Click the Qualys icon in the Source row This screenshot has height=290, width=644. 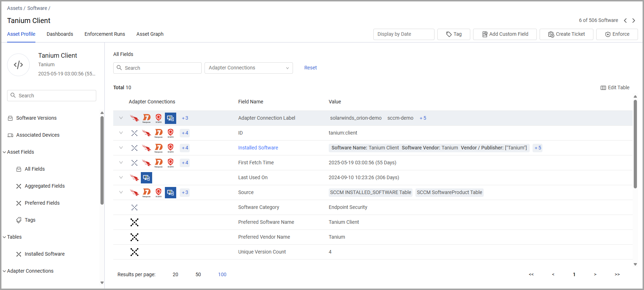(159, 193)
